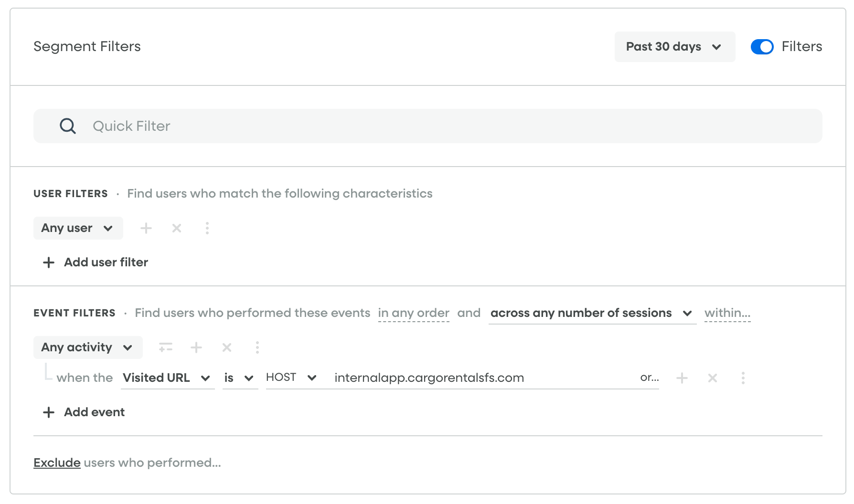854x504 pixels.
Task: Click the Quick Filter search magnifier icon
Action: click(67, 126)
